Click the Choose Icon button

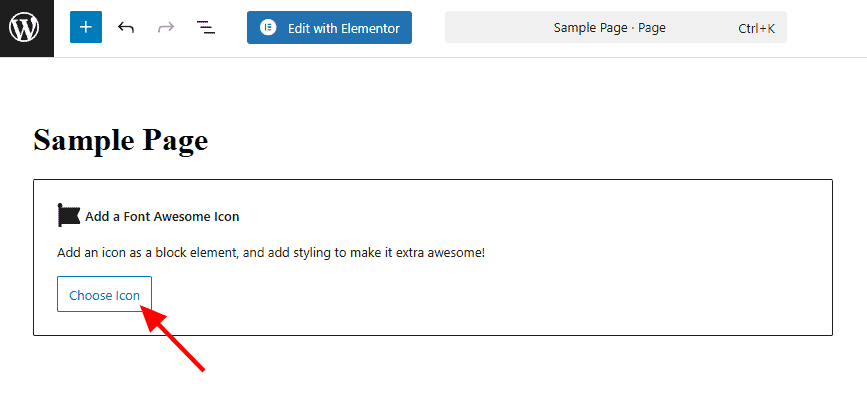(104, 295)
